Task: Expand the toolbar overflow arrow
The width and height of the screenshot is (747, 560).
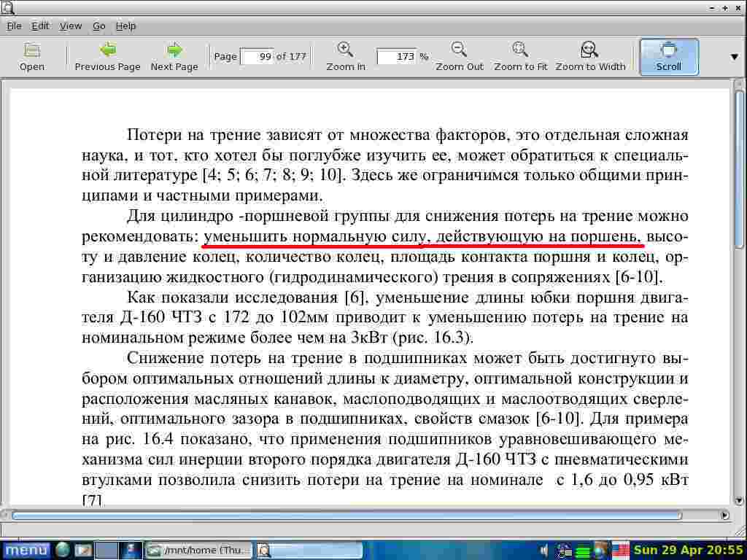Action: [x=735, y=57]
